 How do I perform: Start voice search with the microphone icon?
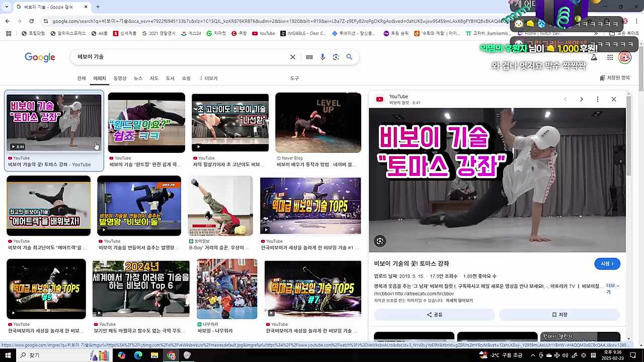(323, 57)
